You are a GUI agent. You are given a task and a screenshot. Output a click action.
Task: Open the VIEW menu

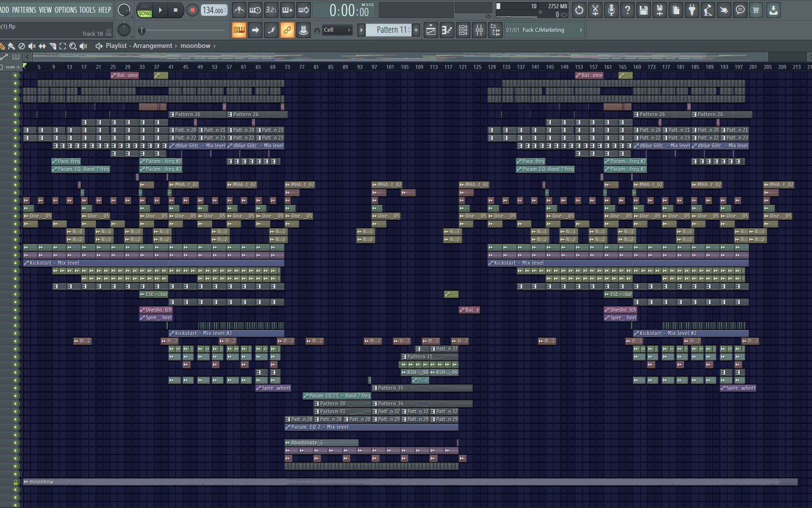[x=45, y=10]
